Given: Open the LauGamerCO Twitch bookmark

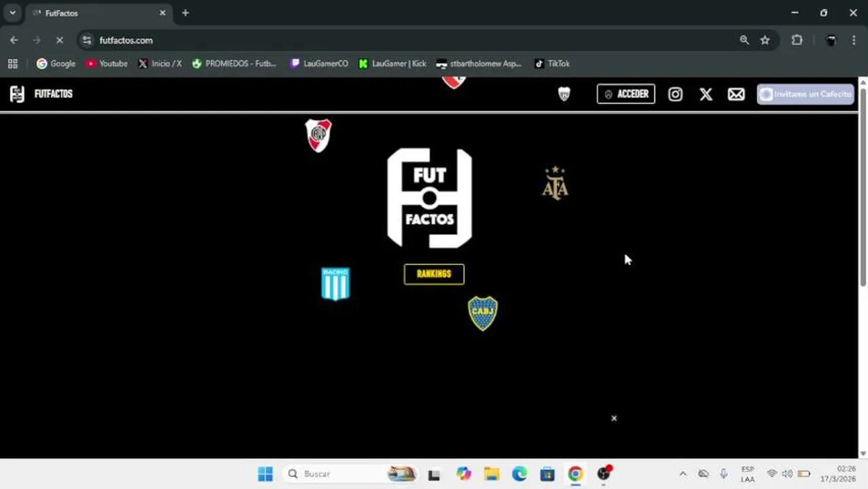Looking at the screenshot, I should (319, 64).
